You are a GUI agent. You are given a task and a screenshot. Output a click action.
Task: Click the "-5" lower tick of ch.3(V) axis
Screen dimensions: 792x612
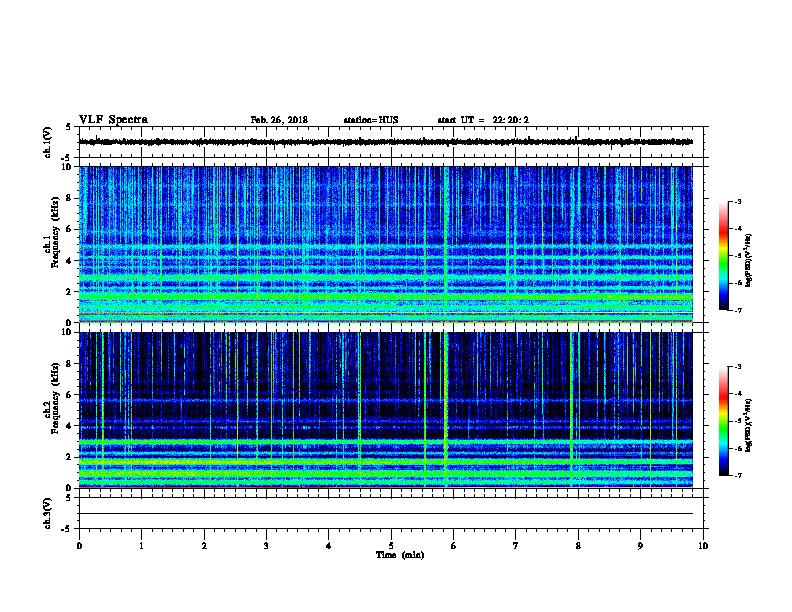click(67, 529)
